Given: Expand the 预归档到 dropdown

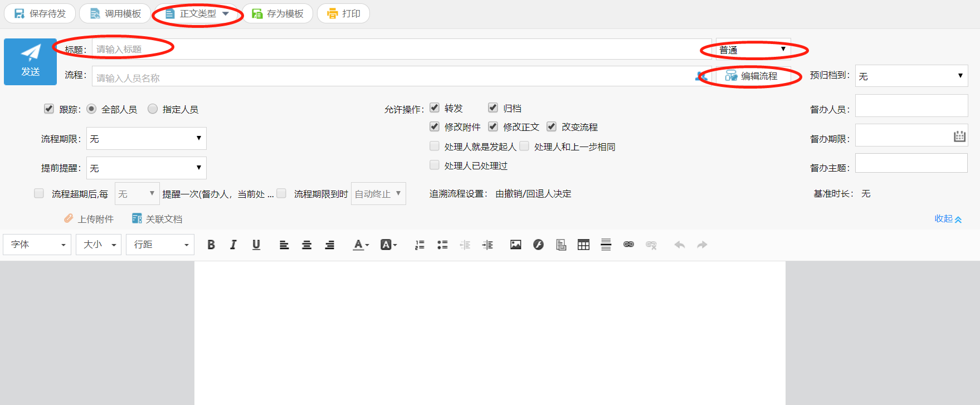Looking at the screenshot, I should coord(911,76).
